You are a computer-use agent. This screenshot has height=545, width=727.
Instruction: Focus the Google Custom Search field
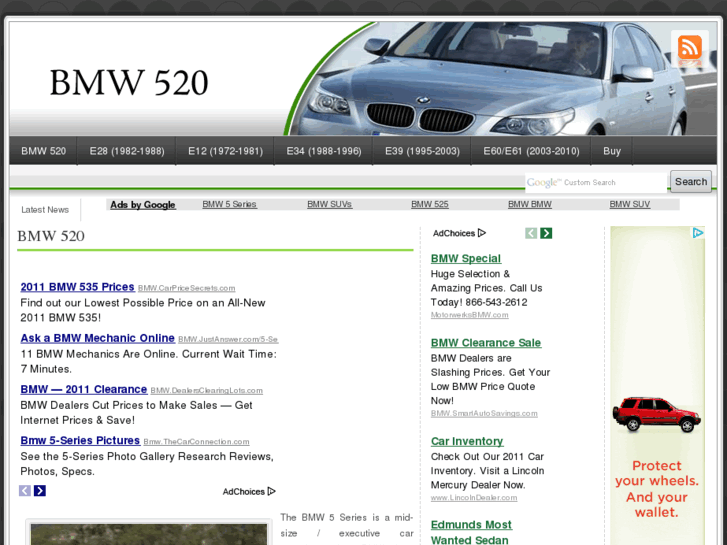click(596, 182)
